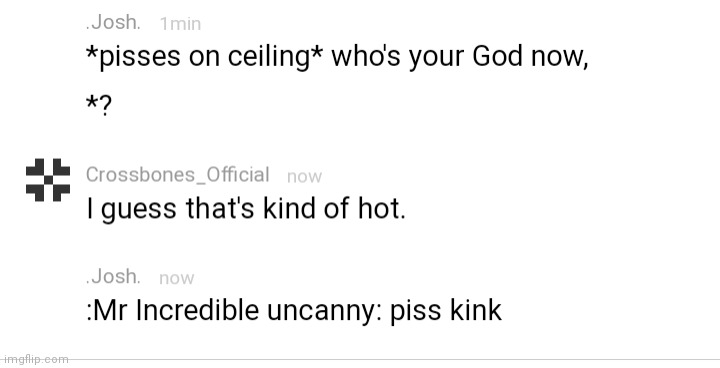Open the imgflip.com watermark link
This screenshot has height=368, width=720.
click(35, 359)
